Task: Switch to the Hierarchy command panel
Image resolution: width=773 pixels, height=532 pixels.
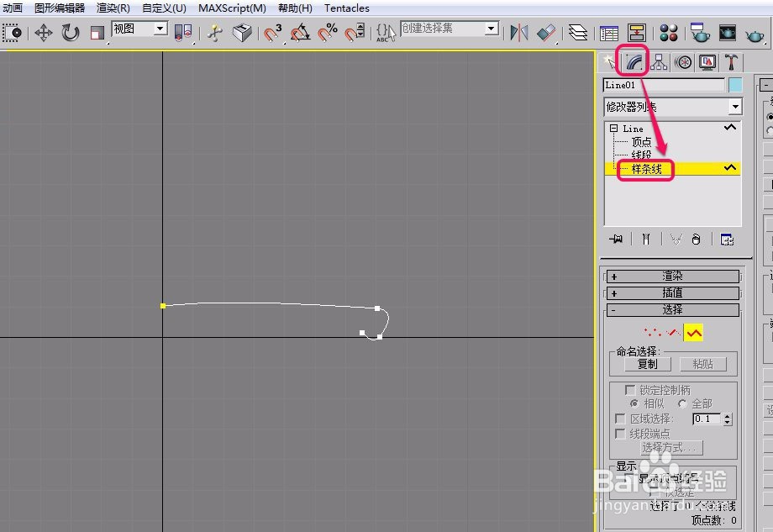Action: [659, 62]
